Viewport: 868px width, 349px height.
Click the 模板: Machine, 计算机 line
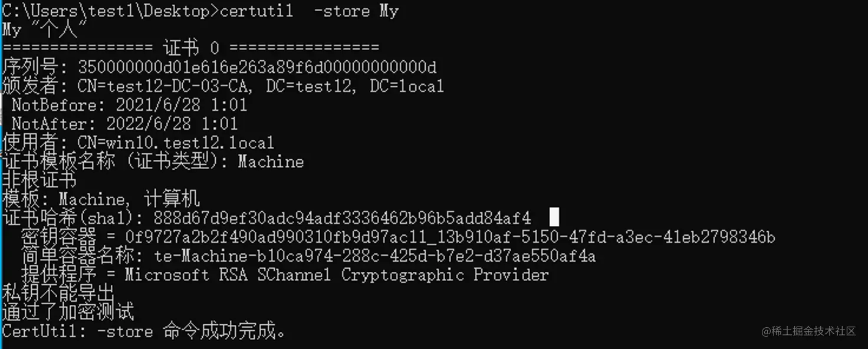point(101,199)
